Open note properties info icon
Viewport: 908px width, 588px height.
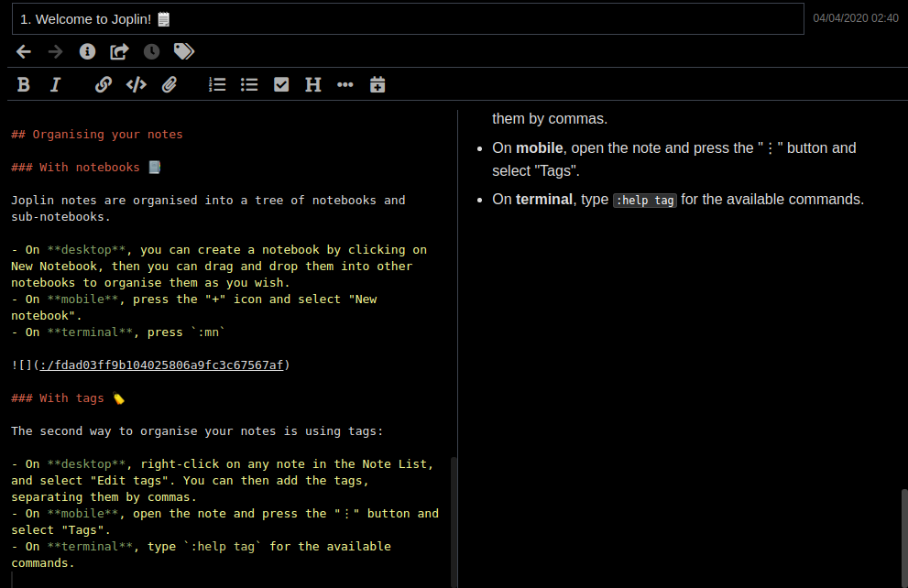[87, 52]
